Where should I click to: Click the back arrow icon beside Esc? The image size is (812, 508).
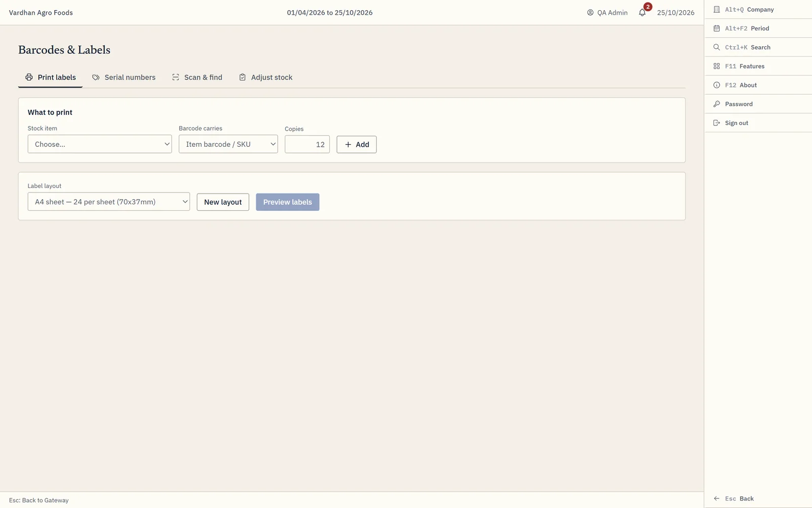[x=717, y=498]
